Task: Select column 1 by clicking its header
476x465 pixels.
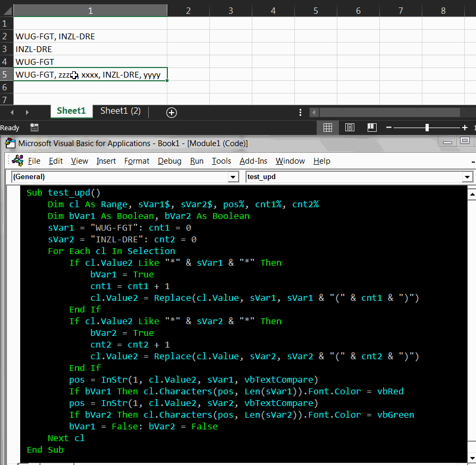Action: tap(90, 10)
